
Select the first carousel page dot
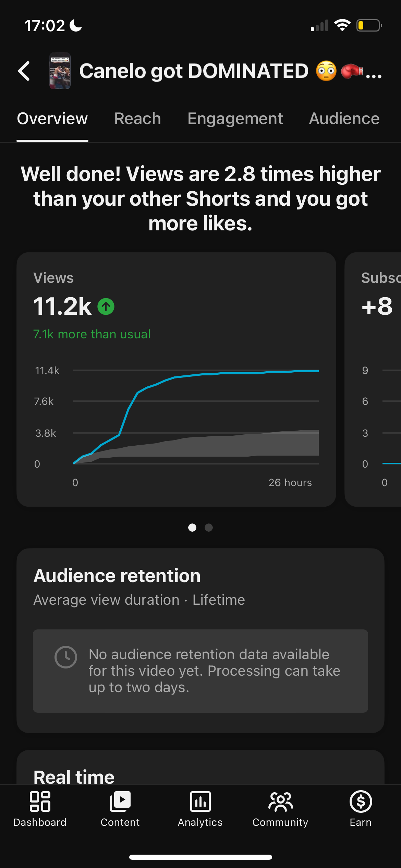(x=192, y=528)
